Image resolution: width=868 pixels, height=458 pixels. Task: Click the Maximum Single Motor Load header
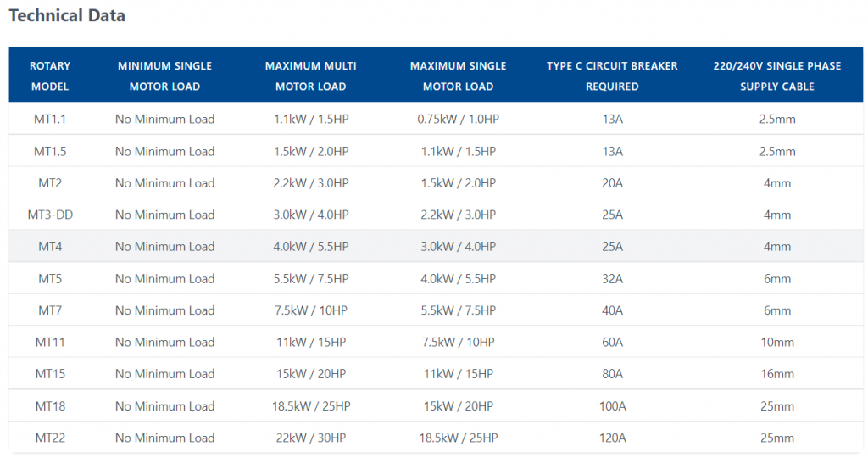(x=459, y=75)
